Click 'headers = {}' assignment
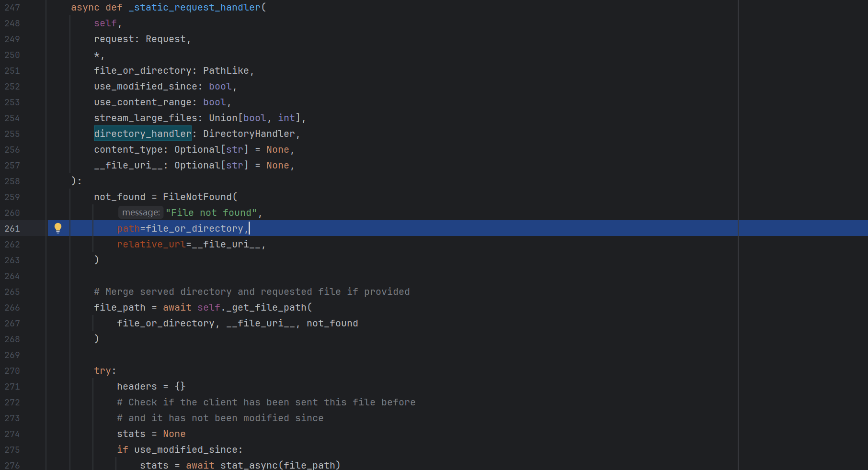The height and width of the screenshot is (470, 868). [x=151, y=386]
